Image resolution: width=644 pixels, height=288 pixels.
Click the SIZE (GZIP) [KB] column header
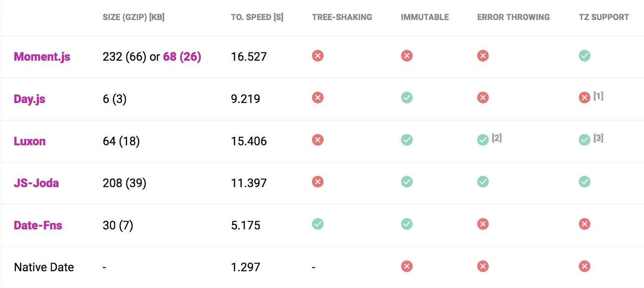(x=133, y=18)
